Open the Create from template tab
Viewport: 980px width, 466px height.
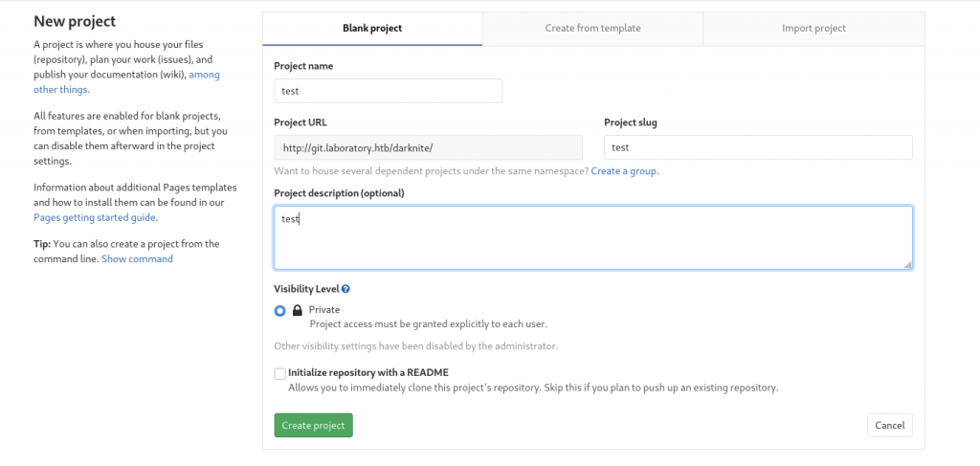click(x=592, y=29)
